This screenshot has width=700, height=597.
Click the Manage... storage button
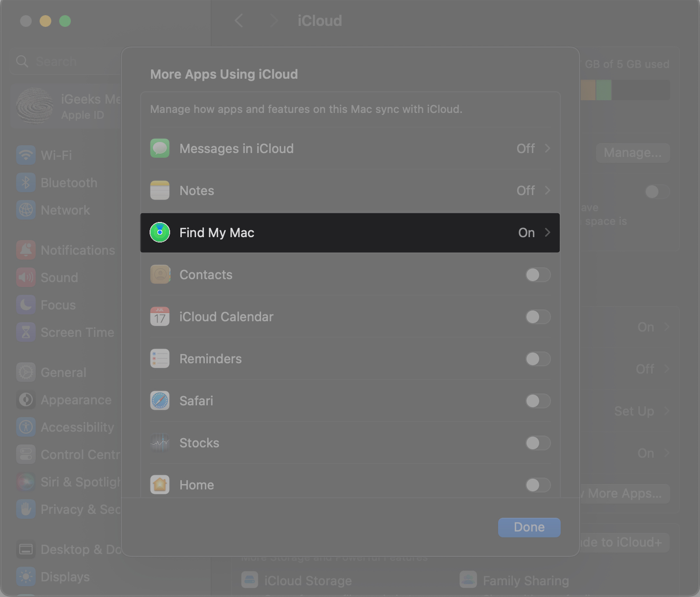point(633,153)
